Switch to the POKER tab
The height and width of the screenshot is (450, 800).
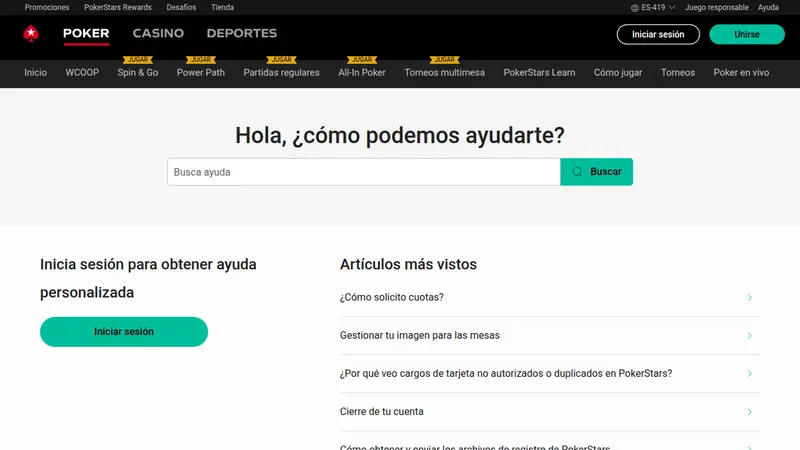(86, 33)
